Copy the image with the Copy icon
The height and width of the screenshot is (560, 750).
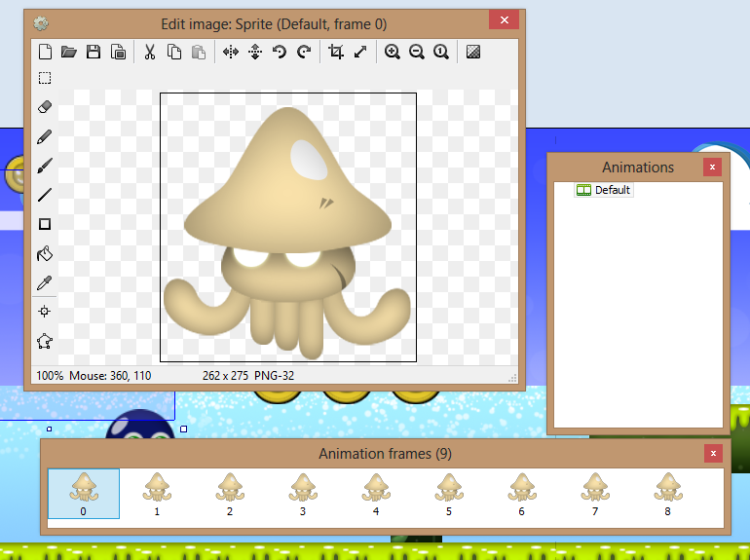174,52
